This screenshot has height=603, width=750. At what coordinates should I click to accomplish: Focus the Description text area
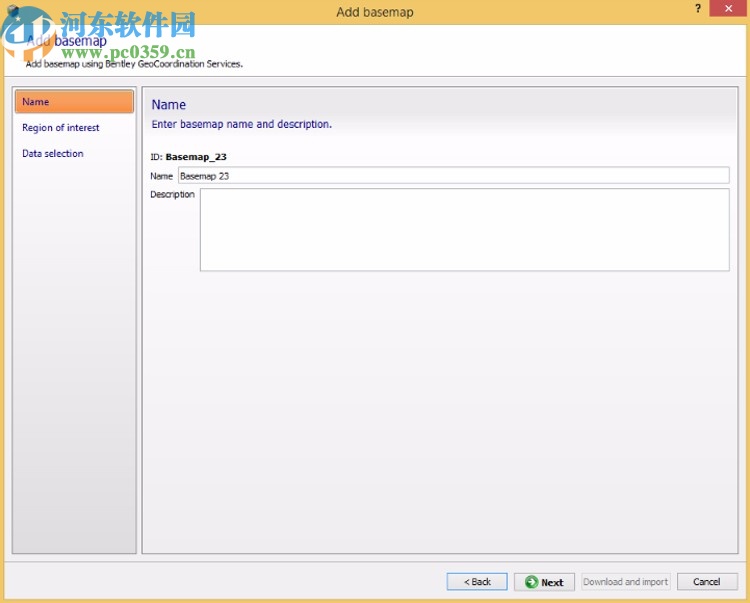tap(464, 230)
